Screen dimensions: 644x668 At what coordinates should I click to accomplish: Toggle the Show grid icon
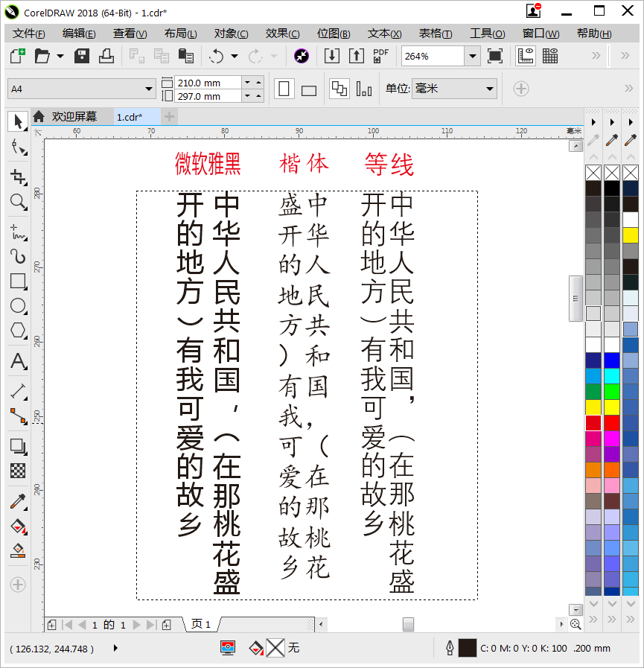(x=550, y=56)
